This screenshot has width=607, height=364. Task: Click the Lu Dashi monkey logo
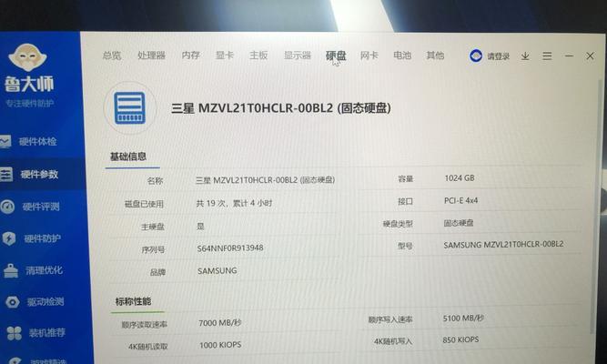point(27,57)
